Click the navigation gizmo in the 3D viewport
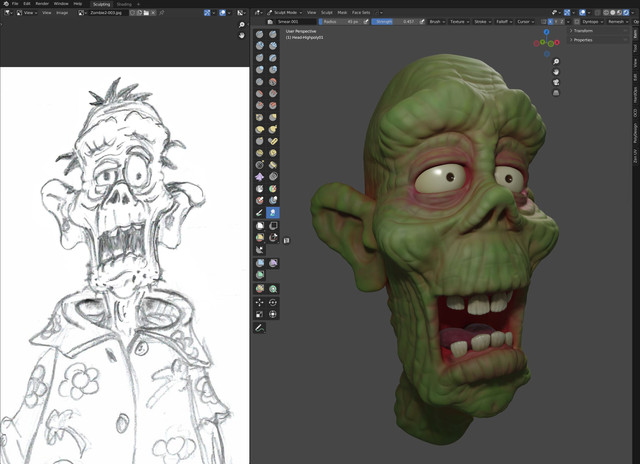The image size is (640, 464). coord(546,43)
